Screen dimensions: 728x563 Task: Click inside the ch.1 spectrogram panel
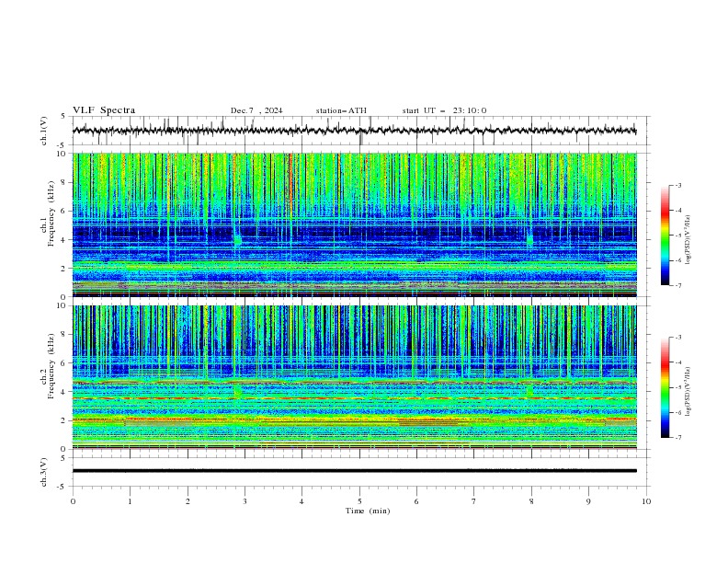pyautogui.click(x=354, y=224)
